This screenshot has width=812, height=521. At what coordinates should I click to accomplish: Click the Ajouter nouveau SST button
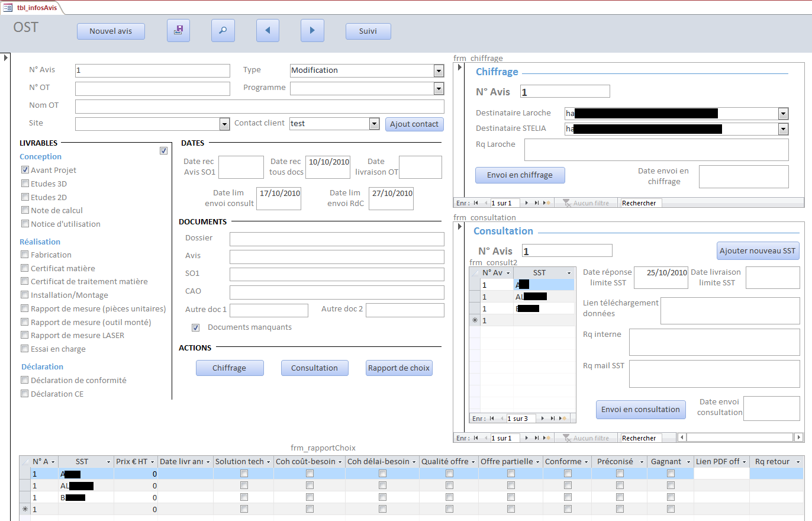click(x=758, y=250)
